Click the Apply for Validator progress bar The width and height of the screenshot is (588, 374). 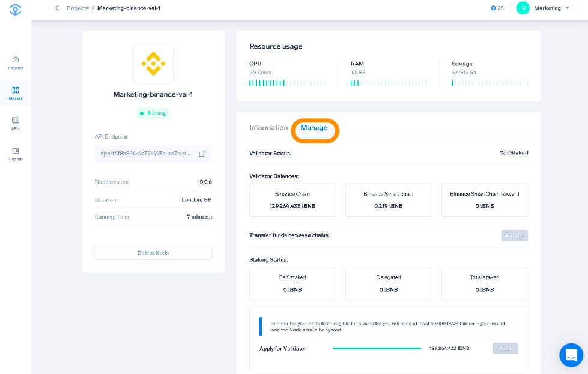click(377, 349)
